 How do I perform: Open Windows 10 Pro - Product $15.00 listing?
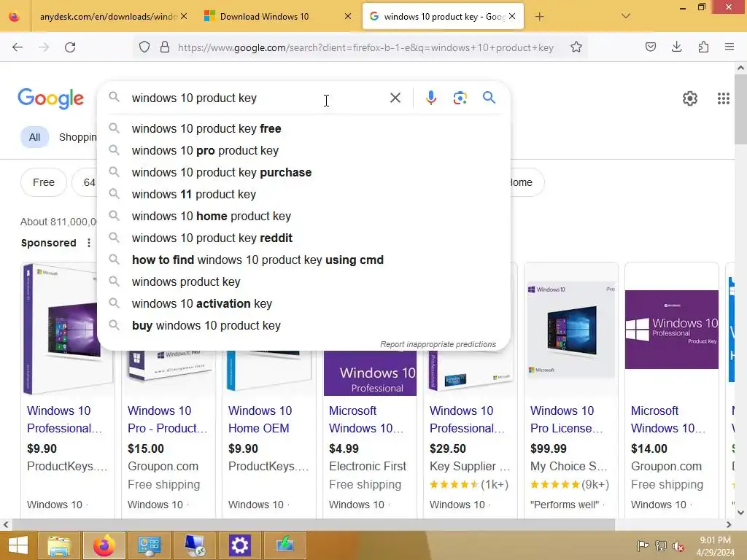click(x=167, y=419)
